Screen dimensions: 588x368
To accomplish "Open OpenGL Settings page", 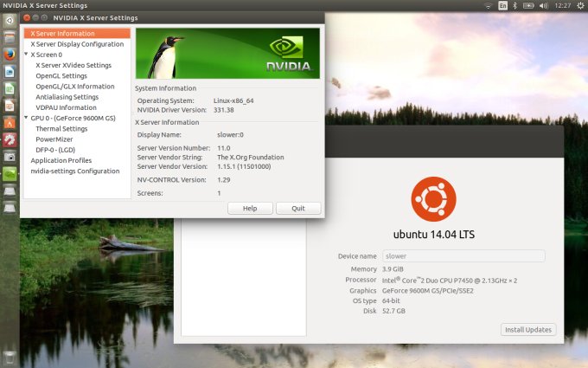I will click(x=61, y=75).
